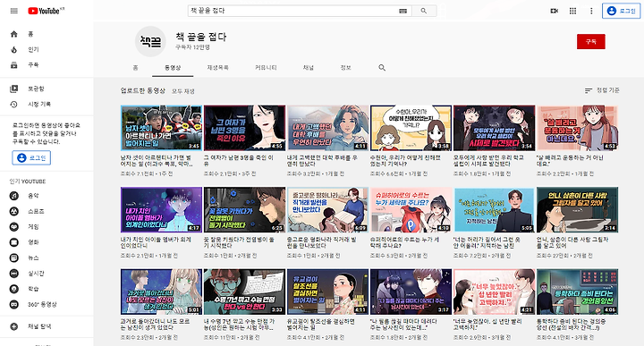Click the search input field
The height and width of the screenshot is (346, 644).
(x=292, y=11)
